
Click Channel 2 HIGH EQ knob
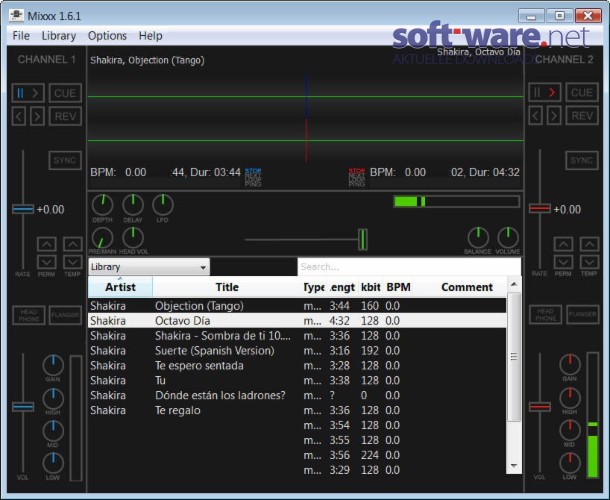pyautogui.click(x=570, y=398)
